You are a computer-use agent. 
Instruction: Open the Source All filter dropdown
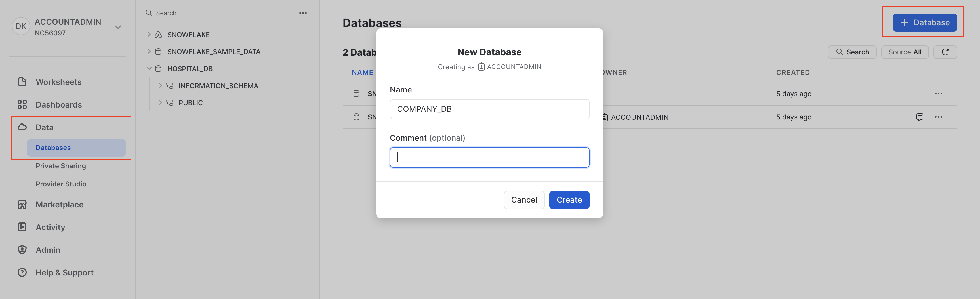coord(904,52)
